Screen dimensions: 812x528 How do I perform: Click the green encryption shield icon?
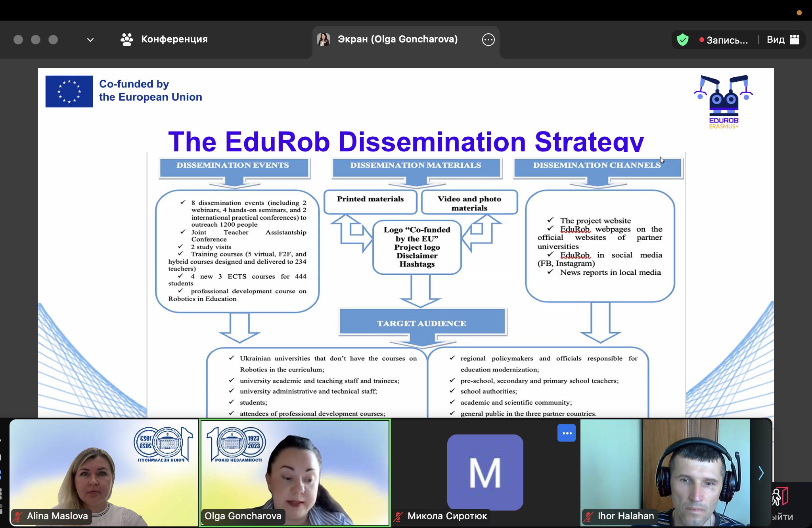(x=682, y=40)
